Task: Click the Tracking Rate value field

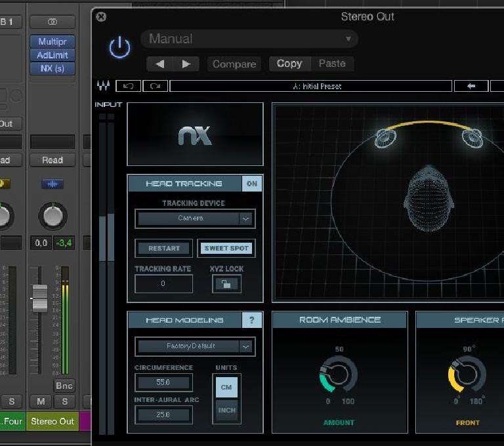Action: point(163,283)
